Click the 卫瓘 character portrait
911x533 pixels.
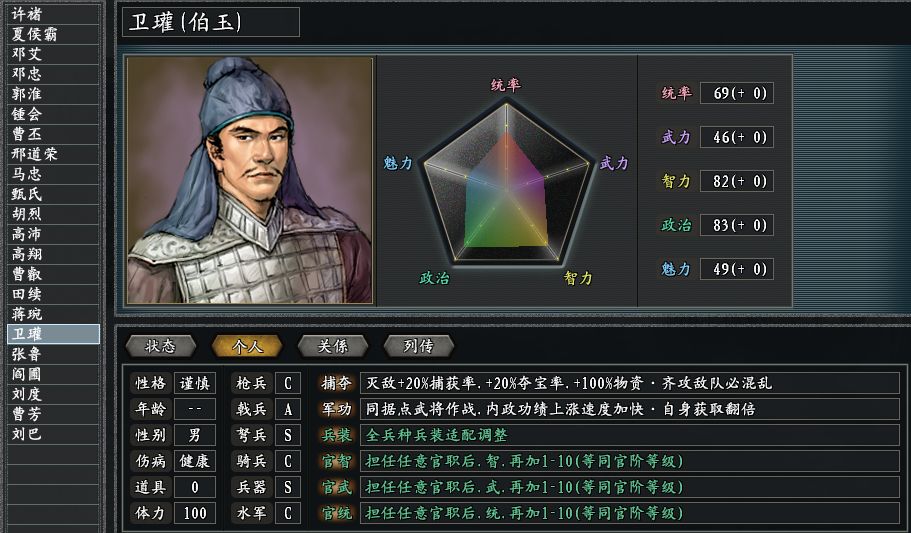250,180
